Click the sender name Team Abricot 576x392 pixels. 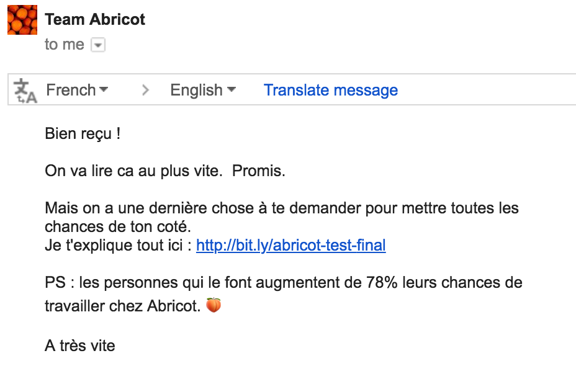pos(95,19)
